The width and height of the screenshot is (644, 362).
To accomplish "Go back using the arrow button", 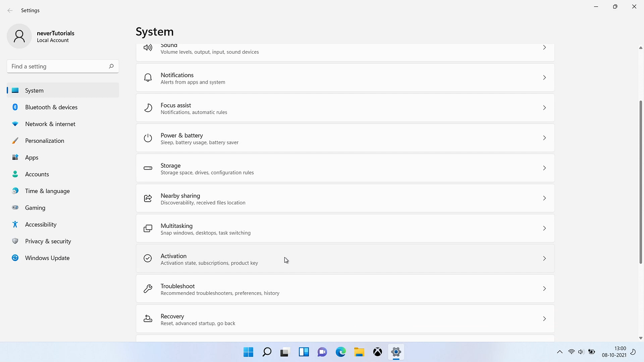I will click(x=10, y=10).
